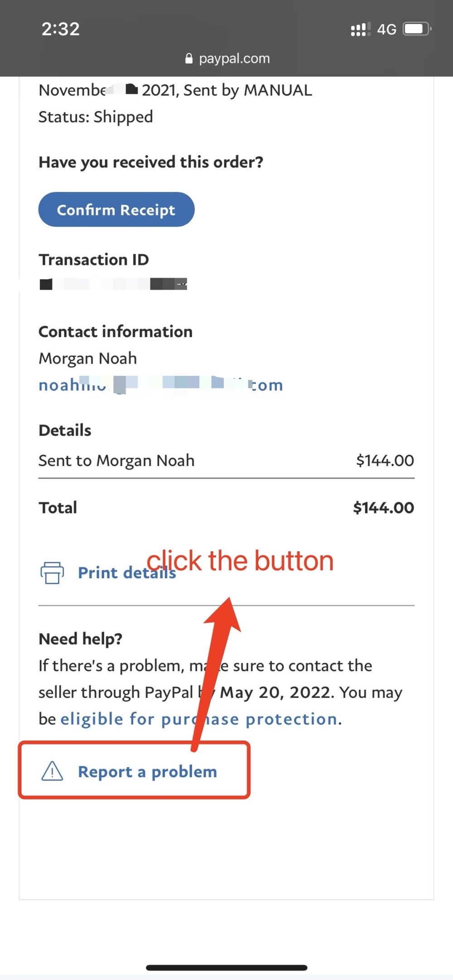This screenshot has width=453, height=980.
Task: Click the lock icon beside paypal.com
Action: click(189, 58)
